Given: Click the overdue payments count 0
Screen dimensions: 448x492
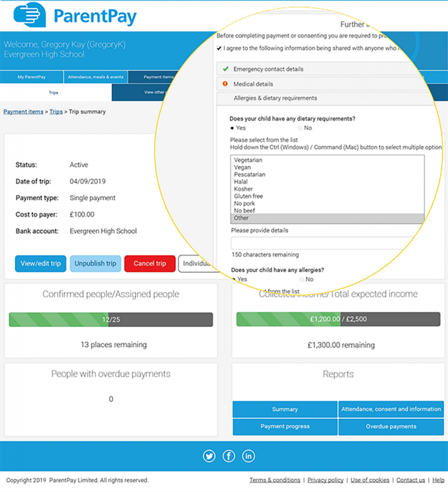Looking at the screenshot, I should tap(111, 399).
